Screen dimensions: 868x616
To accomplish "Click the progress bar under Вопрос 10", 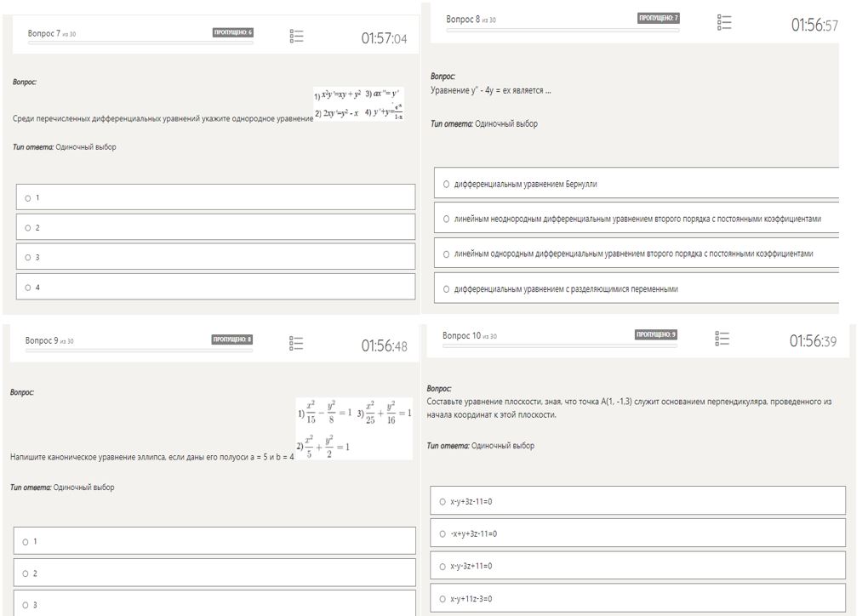I will [x=560, y=346].
